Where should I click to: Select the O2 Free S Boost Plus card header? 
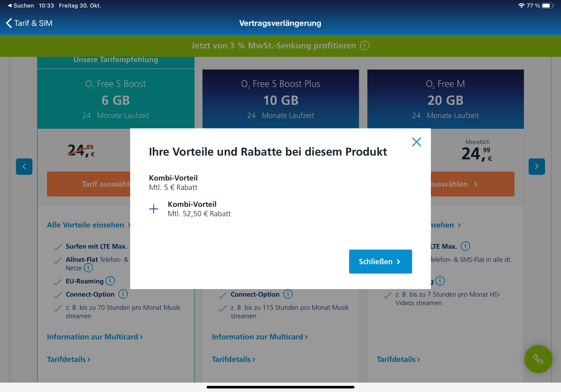[x=280, y=99]
